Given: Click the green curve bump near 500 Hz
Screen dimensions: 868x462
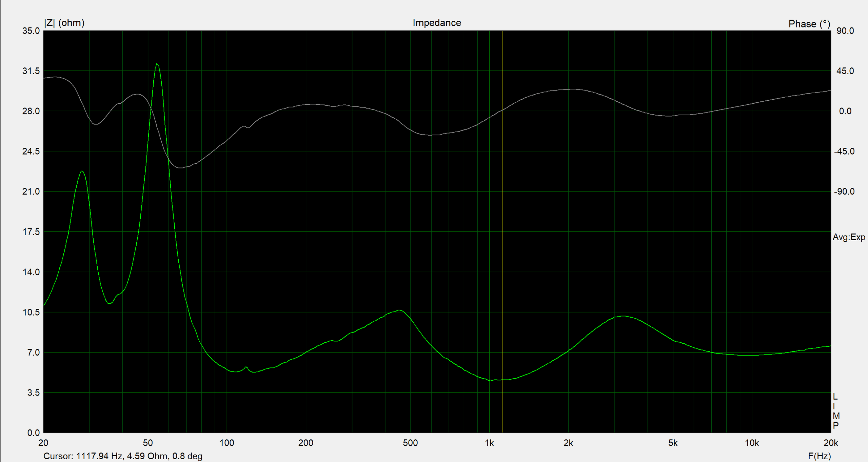Looking at the screenshot, I should 399,310.
